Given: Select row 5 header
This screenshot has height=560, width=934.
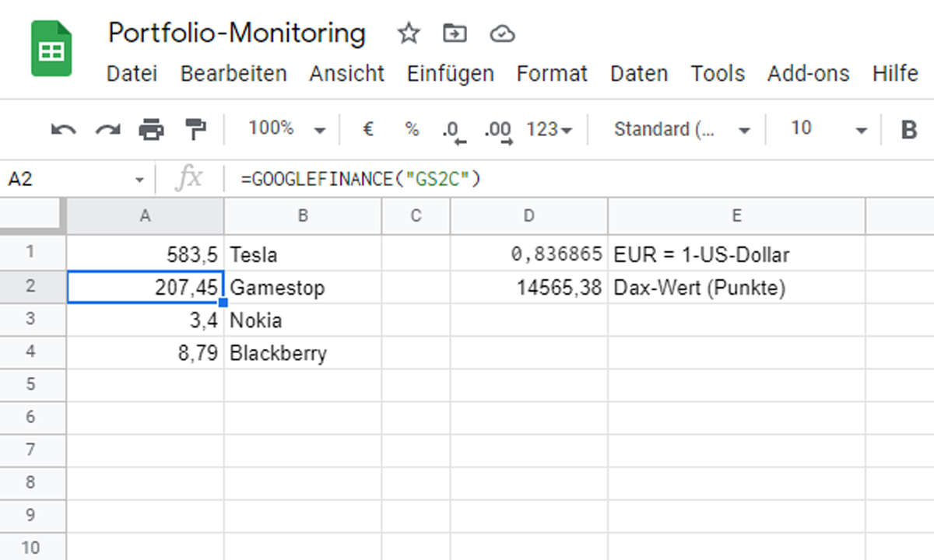Looking at the screenshot, I should click(x=32, y=385).
